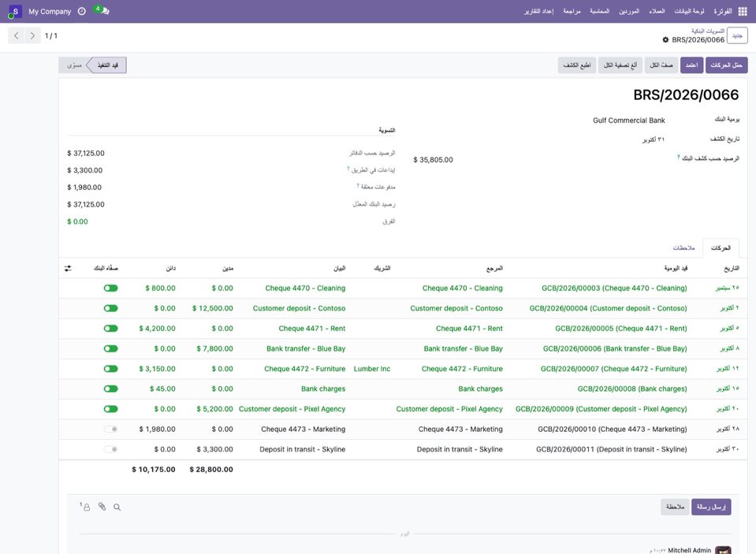Screen dimensions: 756x554
Task: Open the search icon in chatter
Action: click(117, 507)
